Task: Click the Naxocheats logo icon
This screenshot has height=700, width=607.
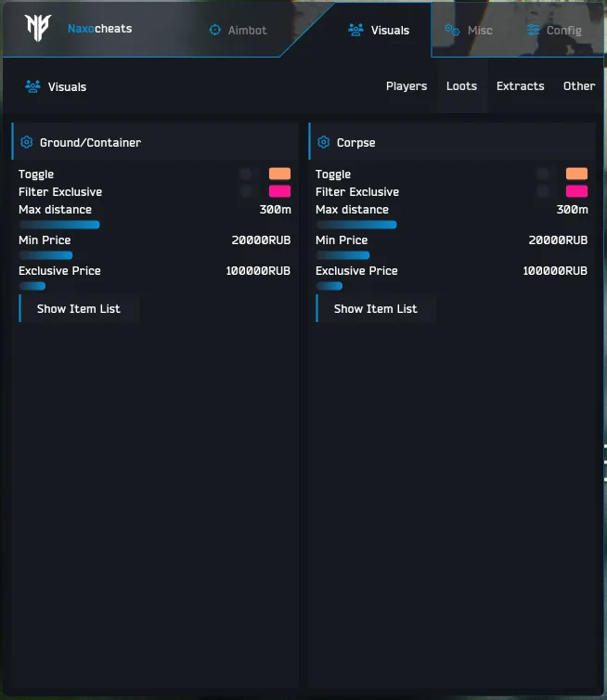Action: click(37, 27)
